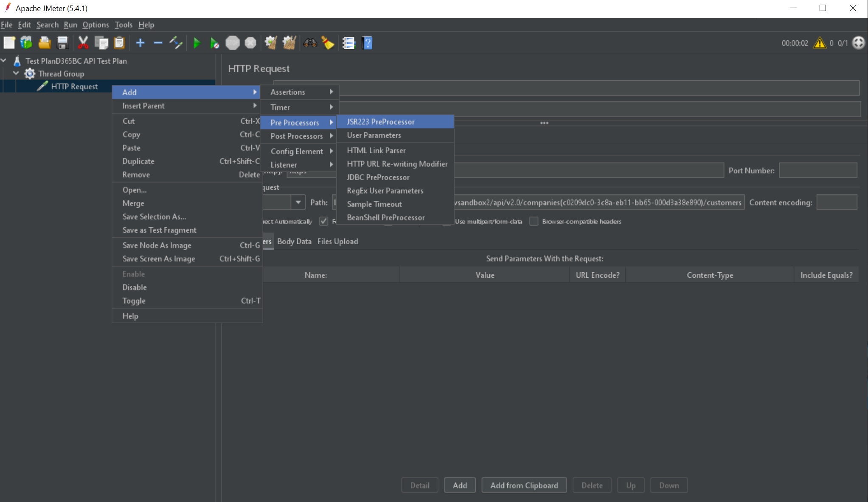
Task: Select JSR223 PreProcessor from submenu
Action: pos(380,122)
